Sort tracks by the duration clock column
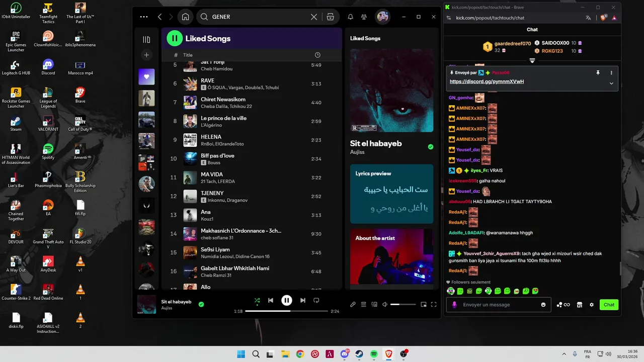 317,55
